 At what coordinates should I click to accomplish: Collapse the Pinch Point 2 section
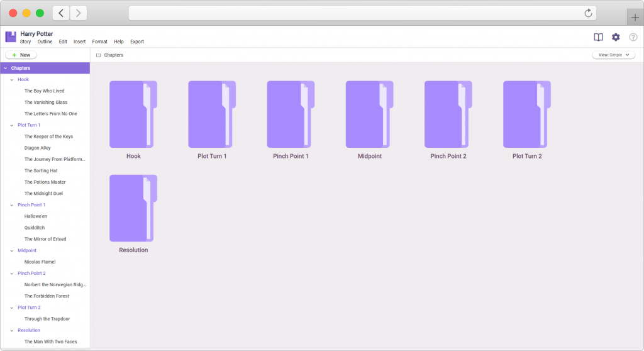tap(11, 274)
